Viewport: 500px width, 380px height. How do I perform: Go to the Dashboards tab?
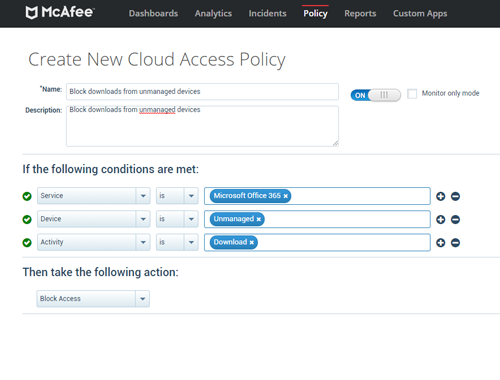(153, 13)
